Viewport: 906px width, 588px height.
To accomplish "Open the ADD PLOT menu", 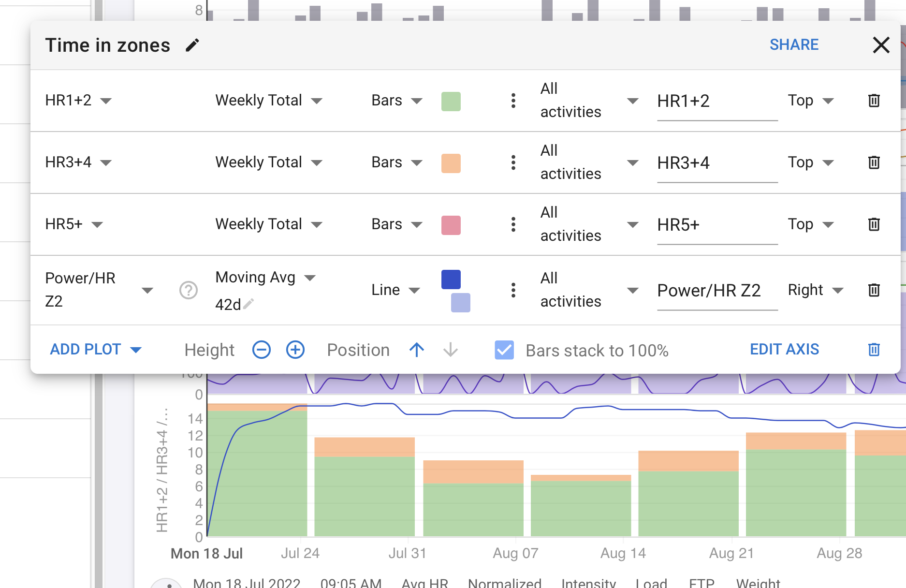I will click(96, 350).
